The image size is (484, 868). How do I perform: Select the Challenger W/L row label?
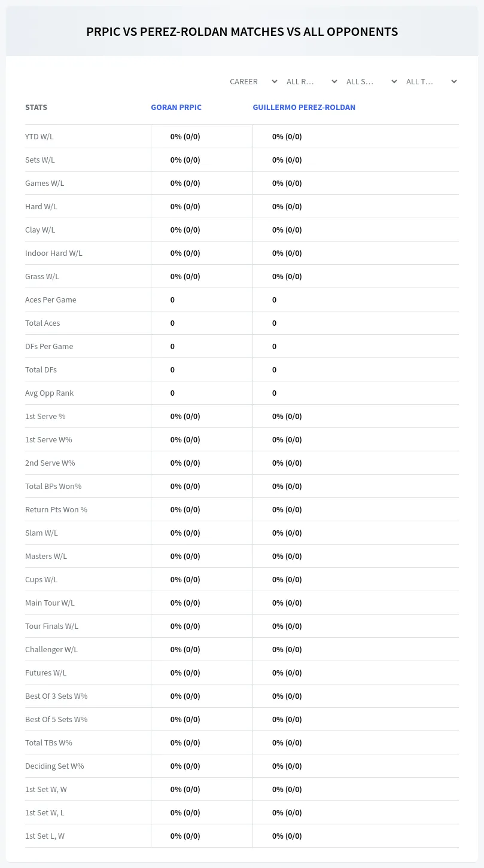click(51, 649)
